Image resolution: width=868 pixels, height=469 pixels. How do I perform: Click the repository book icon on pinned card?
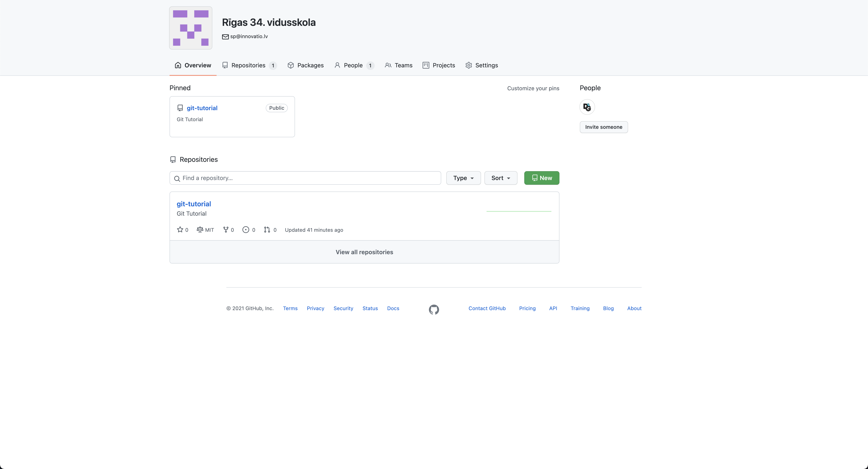click(x=180, y=108)
